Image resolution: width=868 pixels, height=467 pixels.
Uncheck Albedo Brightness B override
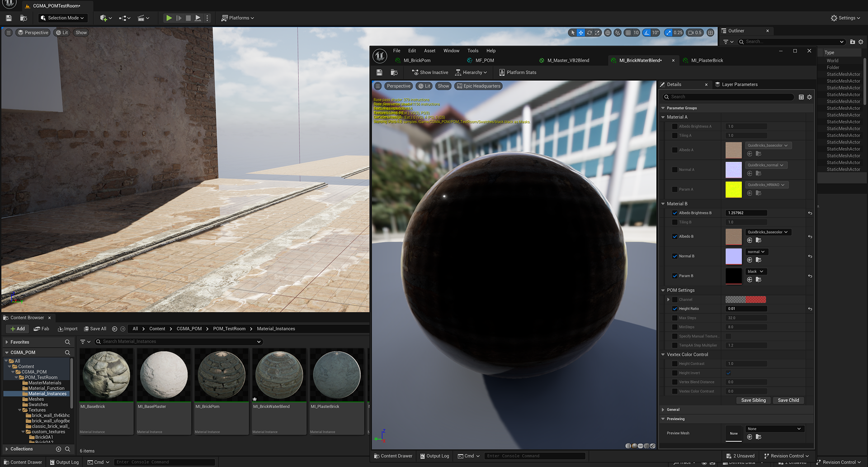click(x=675, y=213)
